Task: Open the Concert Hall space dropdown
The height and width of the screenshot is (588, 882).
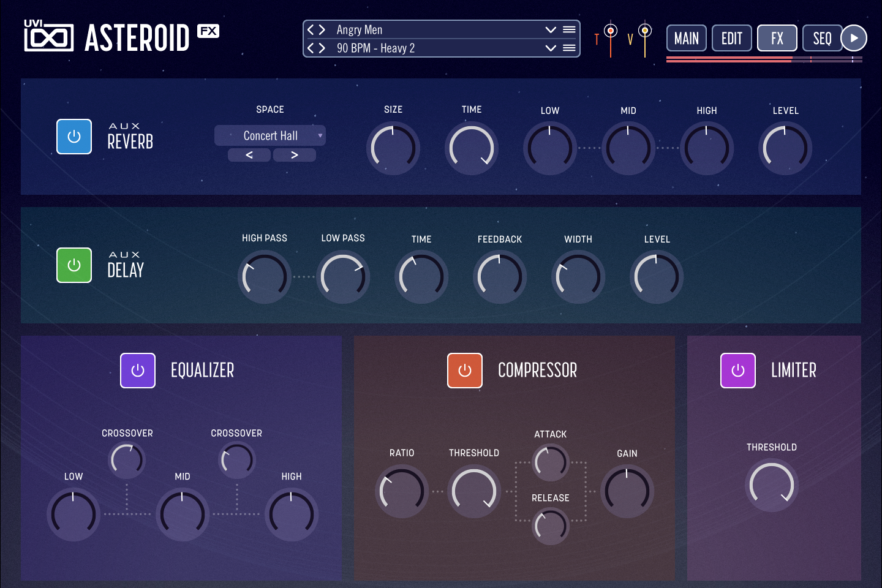Action: click(x=270, y=135)
